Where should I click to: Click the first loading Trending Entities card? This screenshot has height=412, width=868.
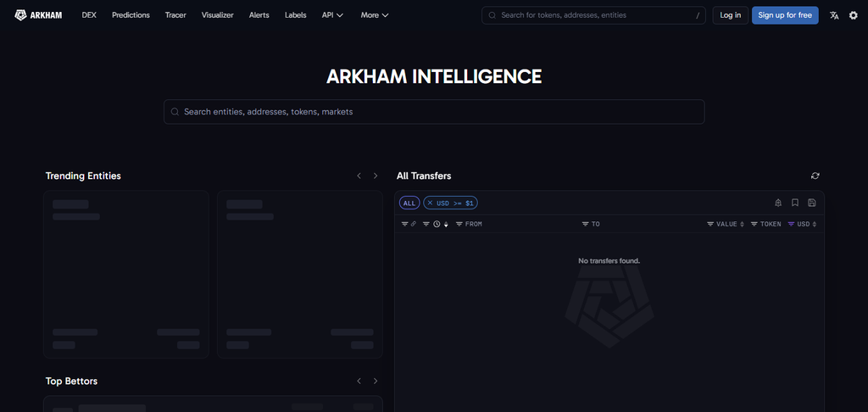pos(126,274)
